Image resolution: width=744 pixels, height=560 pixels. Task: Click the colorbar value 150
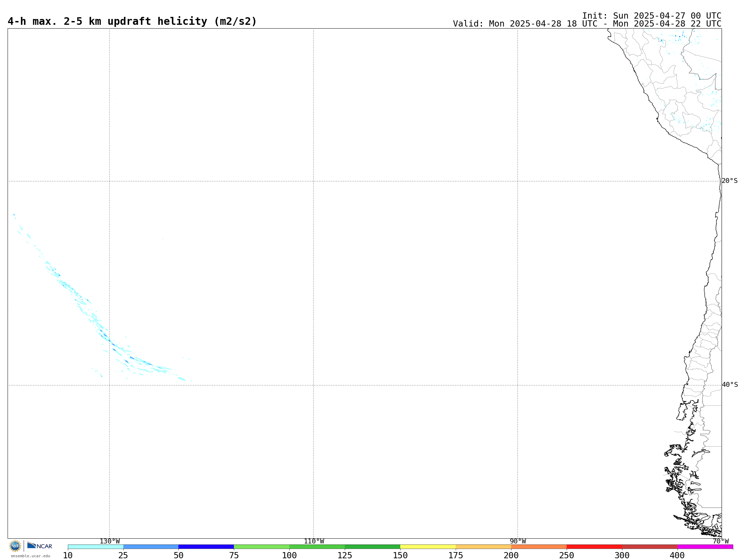tap(400, 556)
